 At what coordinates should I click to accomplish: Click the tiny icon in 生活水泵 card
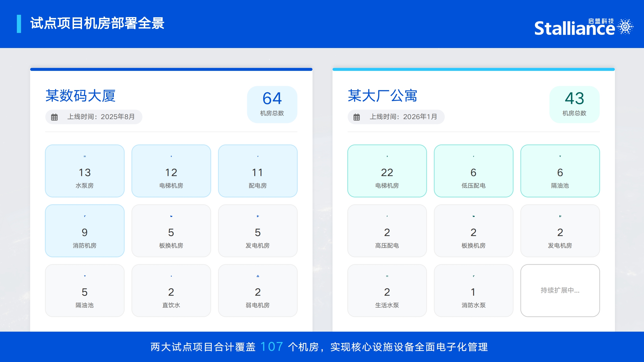coord(387,276)
